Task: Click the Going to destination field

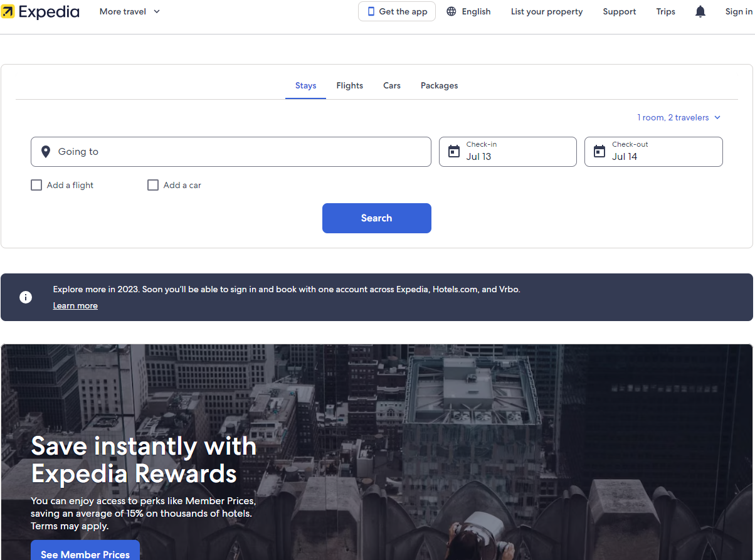Action: (x=231, y=152)
